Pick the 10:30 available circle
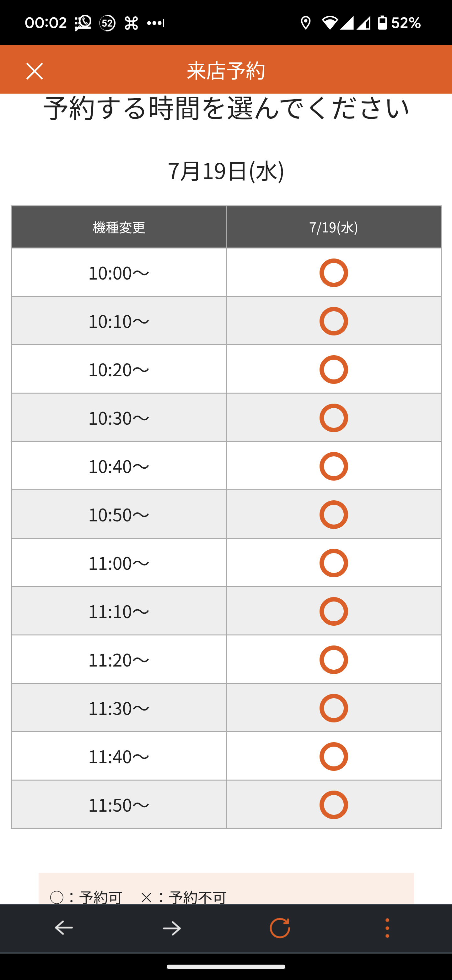This screenshot has width=452, height=980. [333, 418]
